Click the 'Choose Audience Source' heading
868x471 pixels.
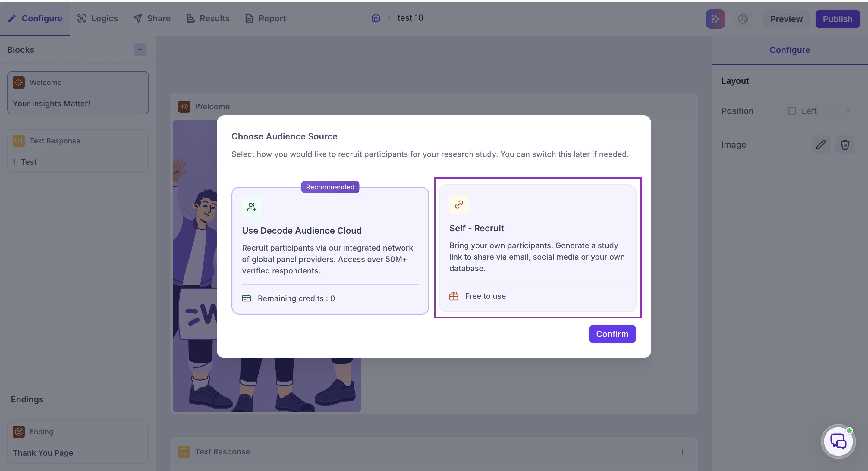tap(284, 136)
